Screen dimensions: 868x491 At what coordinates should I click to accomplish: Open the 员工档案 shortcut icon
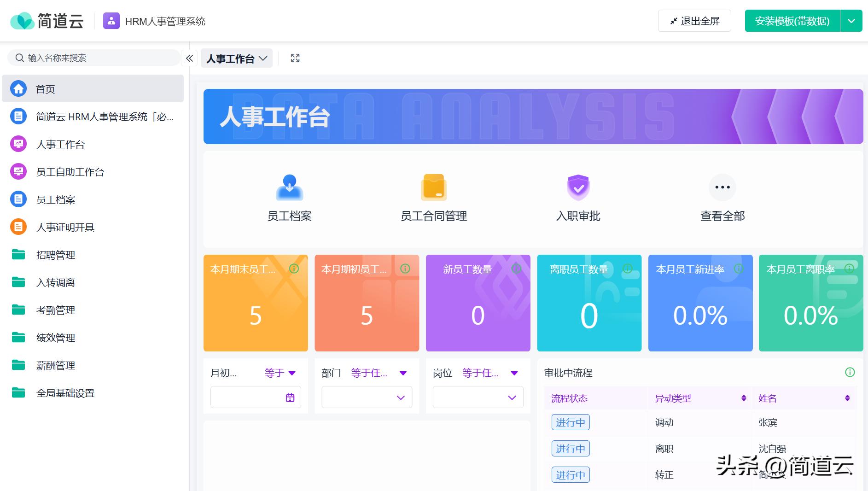pos(289,187)
